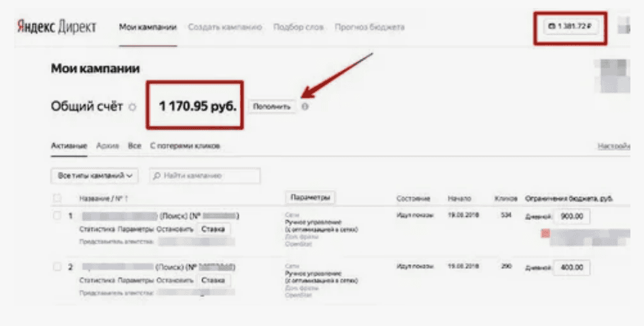This screenshot has height=326, width=644.
Task: Click Мои кампании page heading
Action: pos(95,69)
